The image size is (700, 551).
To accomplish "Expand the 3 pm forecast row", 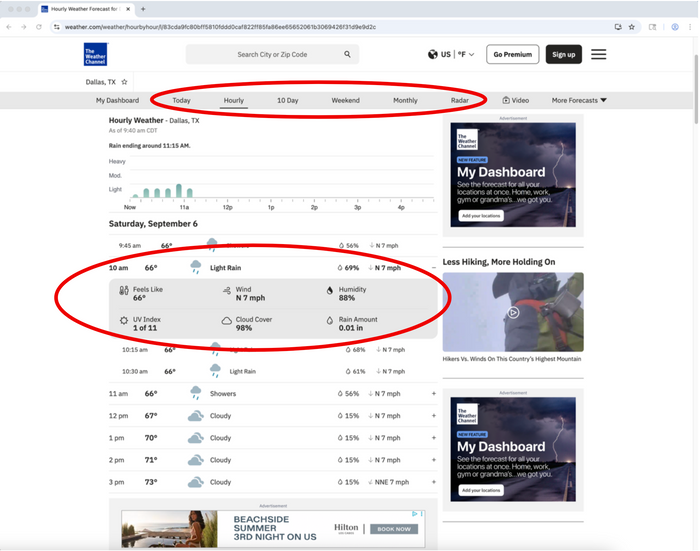I will [433, 482].
